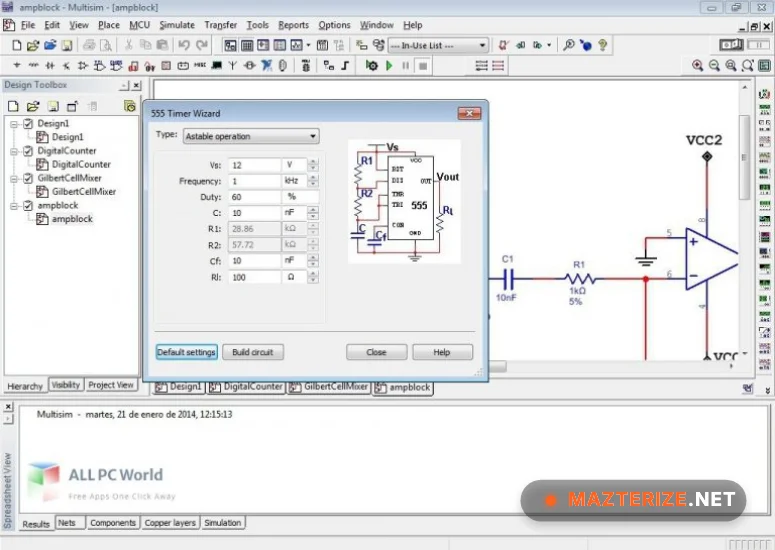Pause the simulation
This screenshot has height=550, width=775.
pos(406,66)
